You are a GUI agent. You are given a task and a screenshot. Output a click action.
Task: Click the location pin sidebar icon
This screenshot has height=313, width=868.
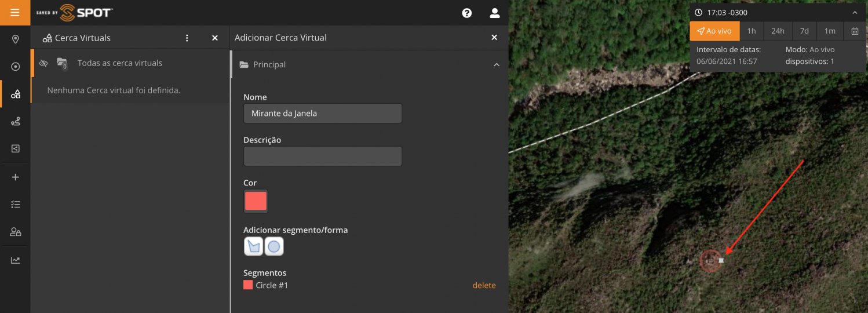coord(16,39)
